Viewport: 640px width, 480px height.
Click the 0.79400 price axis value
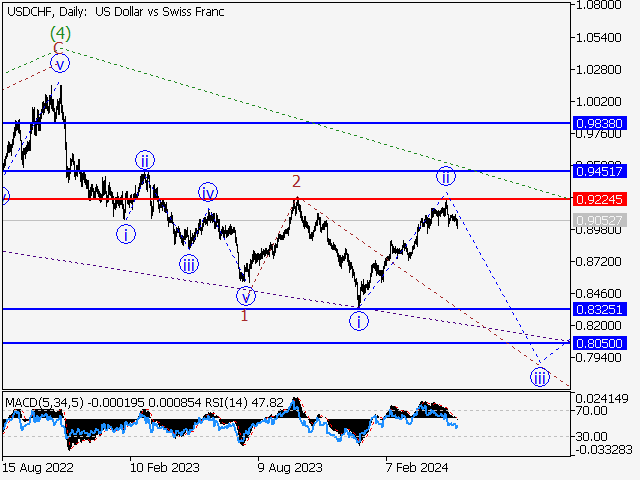point(598,357)
